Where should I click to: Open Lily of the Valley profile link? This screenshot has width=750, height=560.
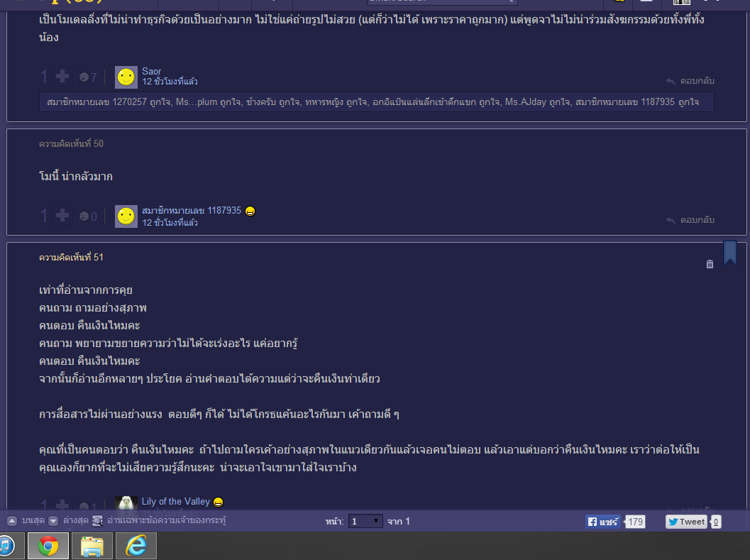175,501
